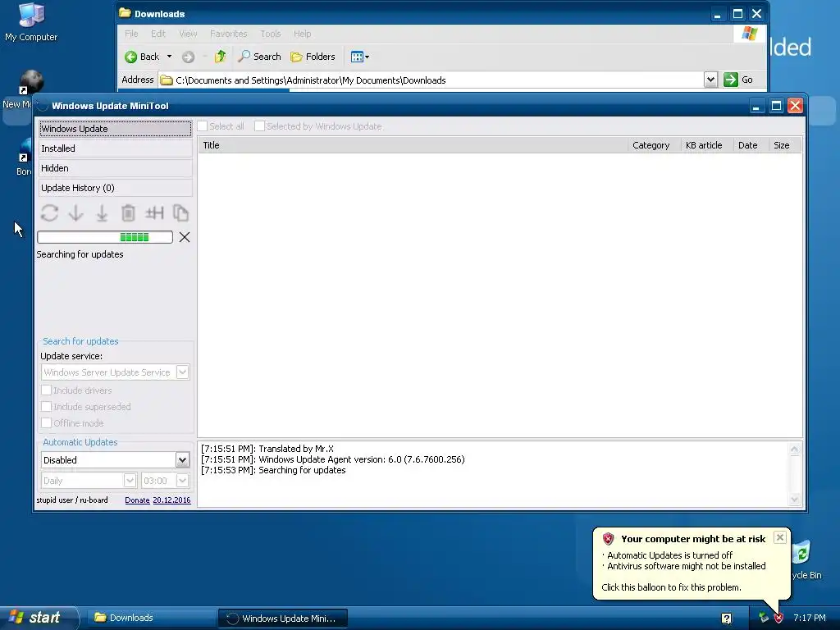
Task: Open the Favorites menu in Downloads
Action: click(x=229, y=34)
